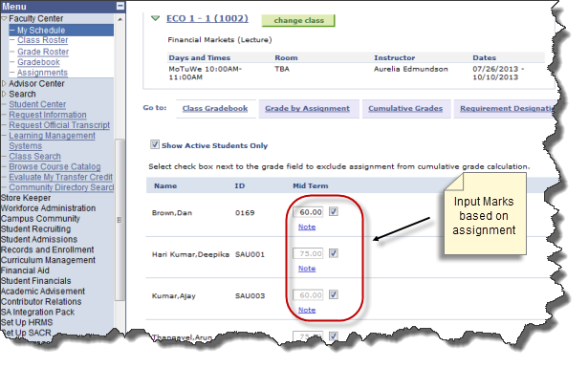Toggle exclude checkbox for Hari Kumar,Deepika
The width and height of the screenshot is (588, 368).
[x=334, y=253]
